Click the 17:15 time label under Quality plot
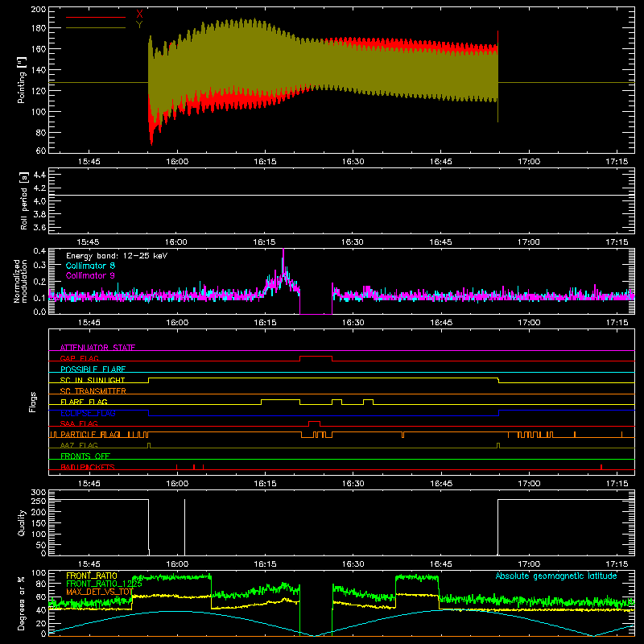 click(617, 564)
